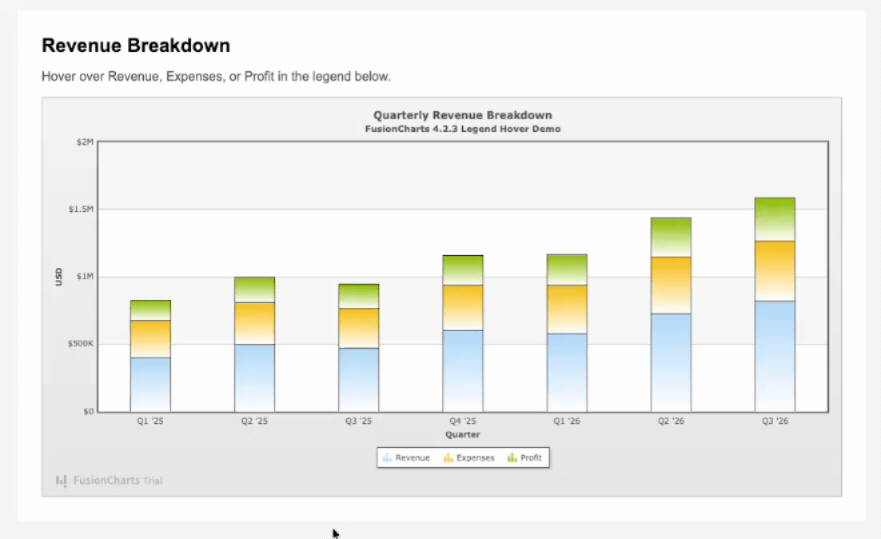This screenshot has width=881, height=539.
Task: Click the Q3 '25 Expenses bar segment
Action: [358, 328]
